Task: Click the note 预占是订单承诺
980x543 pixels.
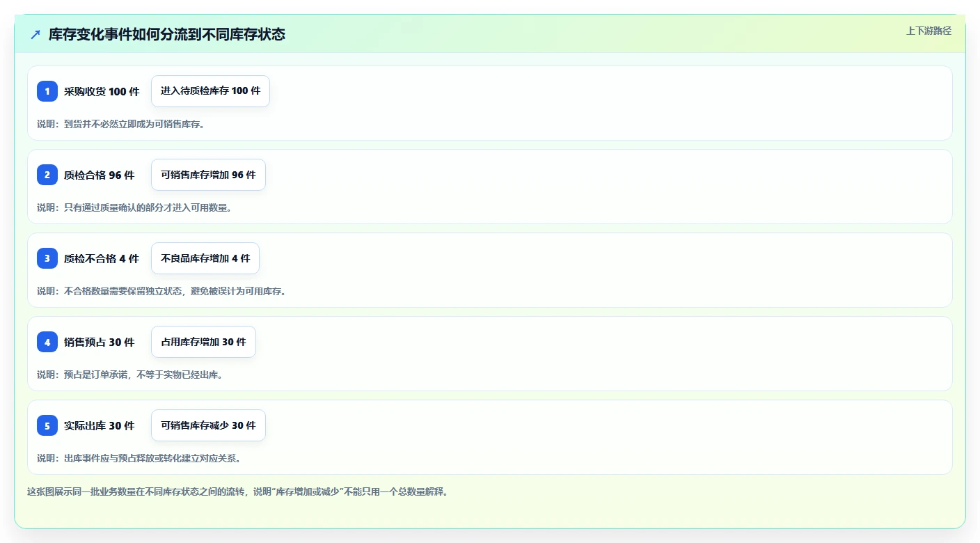Action: click(129, 375)
